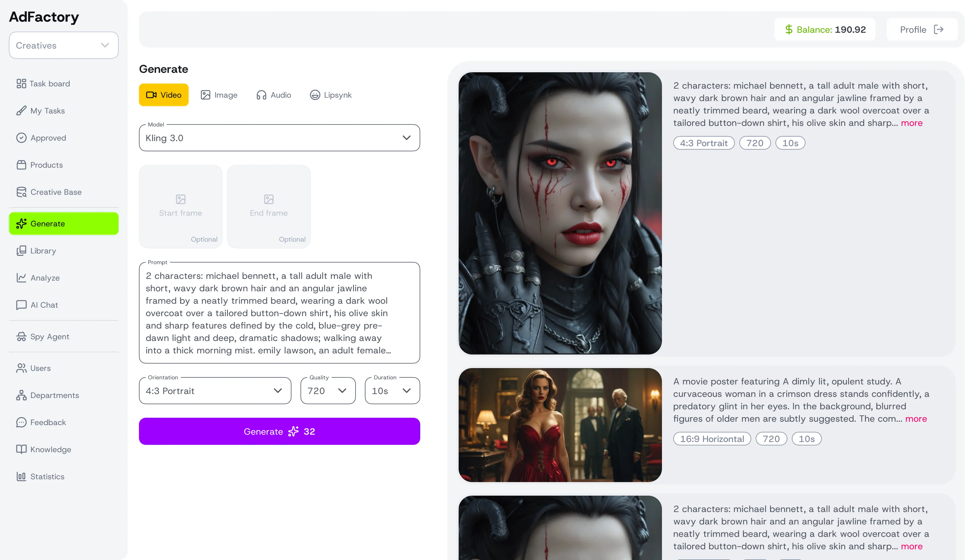Expand the Creatives workspace dropdown

tap(64, 45)
